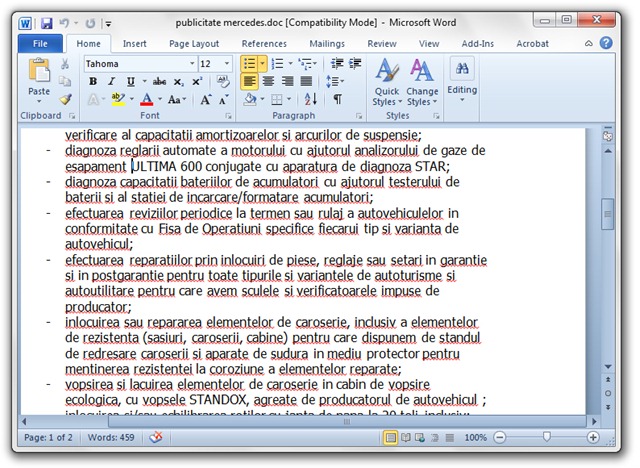Click the Decrease Indent icon

point(337,63)
